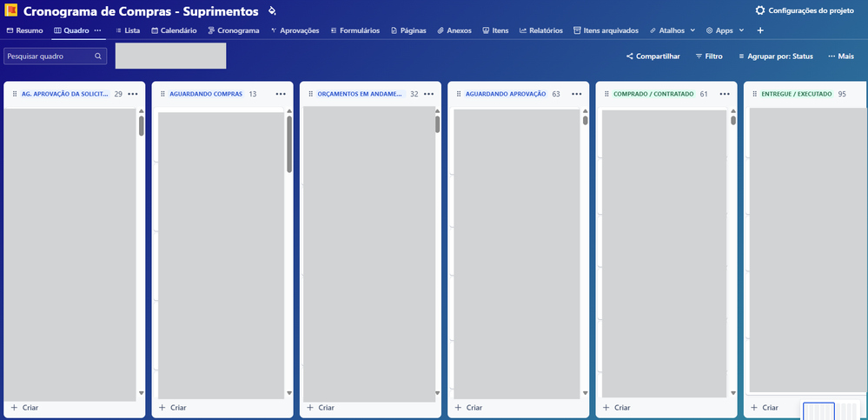Open the Anexos tab

tap(454, 30)
